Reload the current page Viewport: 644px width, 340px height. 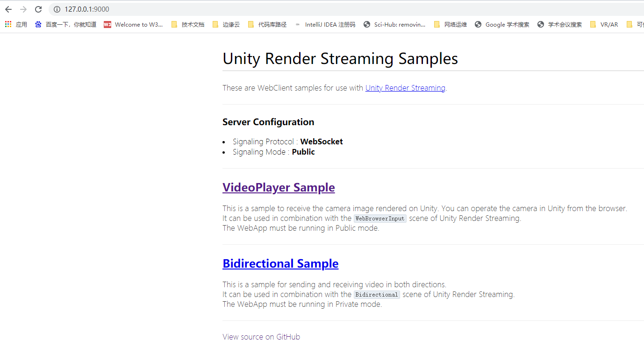coord(38,9)
